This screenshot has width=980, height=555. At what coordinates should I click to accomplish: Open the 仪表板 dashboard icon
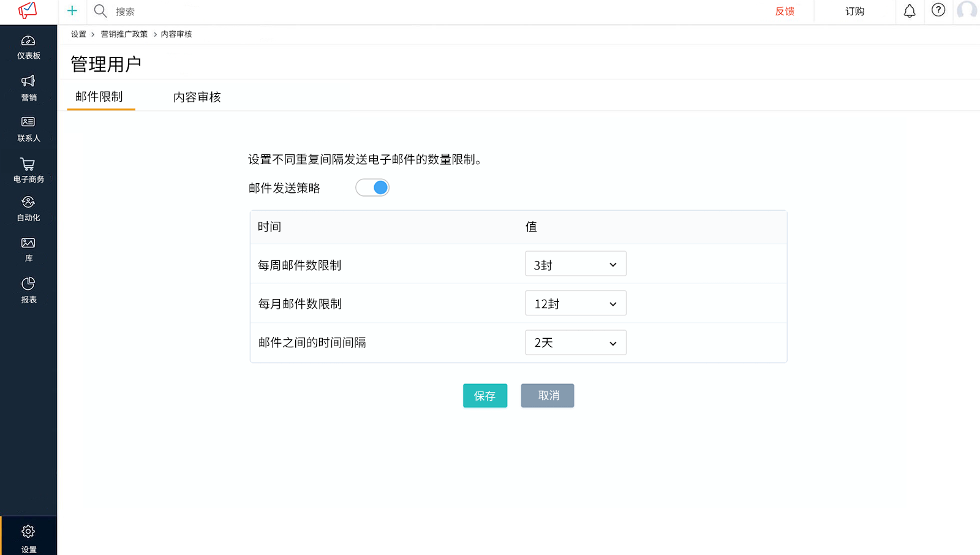(28, 42)
